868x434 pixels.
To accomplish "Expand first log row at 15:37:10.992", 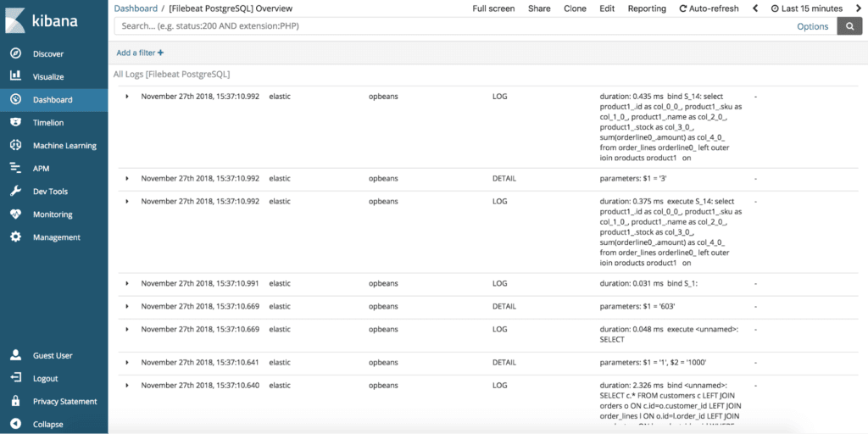I will coord(127,97).
